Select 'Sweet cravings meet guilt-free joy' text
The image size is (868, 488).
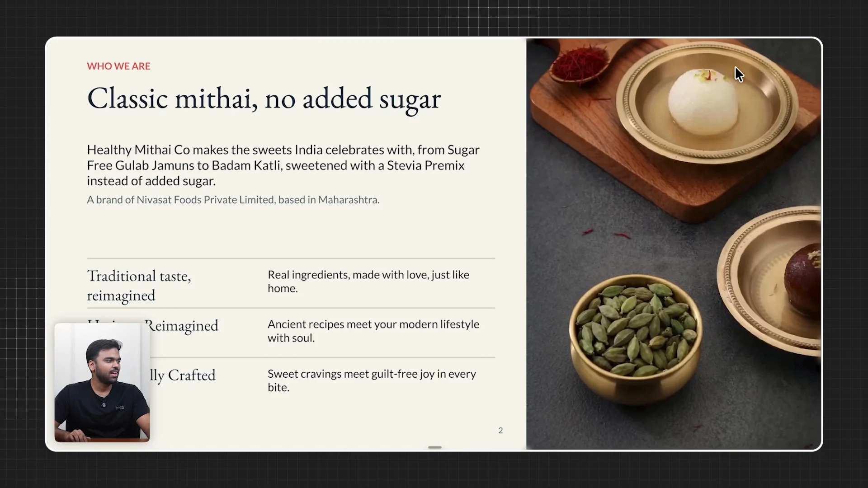(x=372, y=380)
